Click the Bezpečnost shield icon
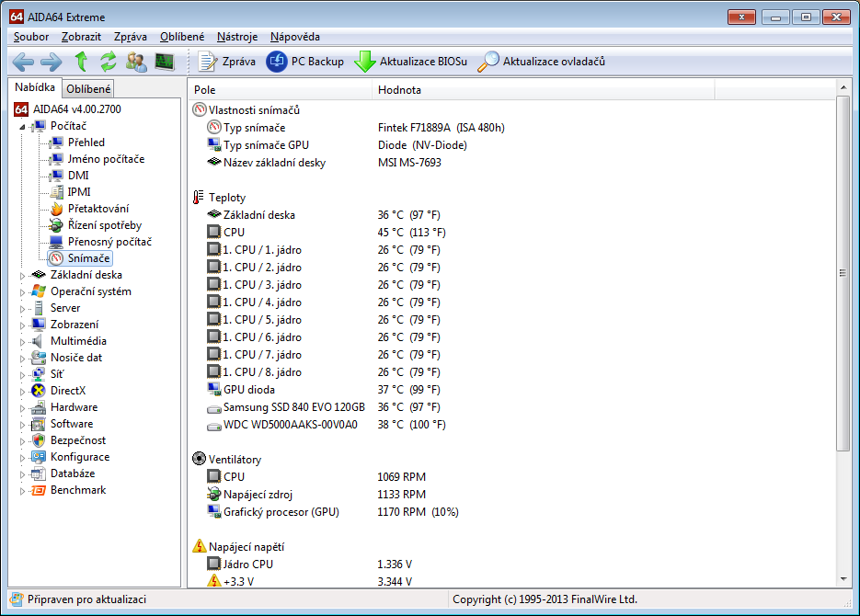Viewport: 860px width, 616px height. [39, 440]
